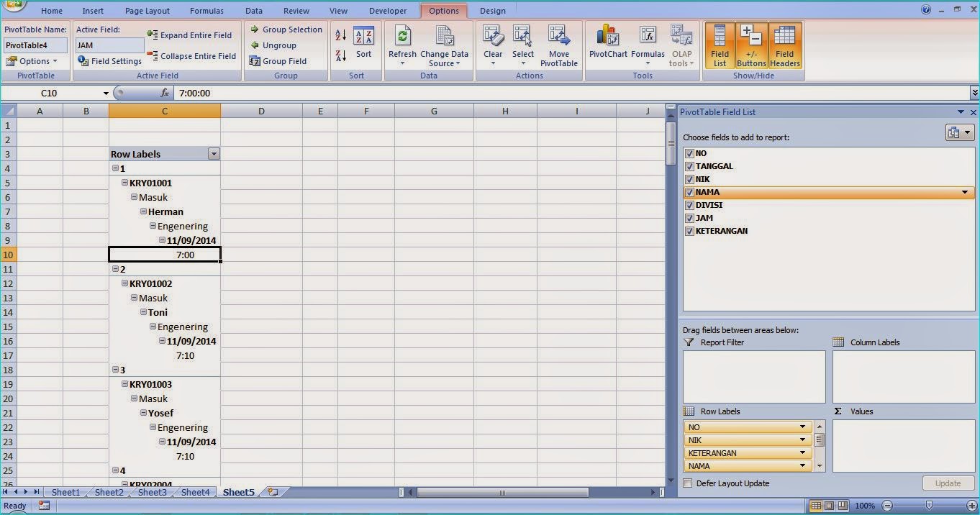Uncheck the DIVISI field checkbox

pyautogui.click(x=689, y=205)
